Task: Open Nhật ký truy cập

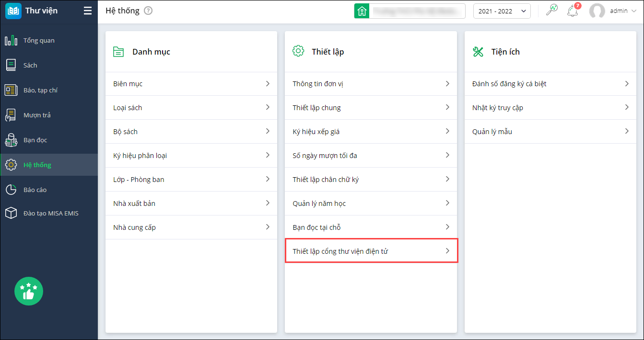Action: tap(550, 108)
